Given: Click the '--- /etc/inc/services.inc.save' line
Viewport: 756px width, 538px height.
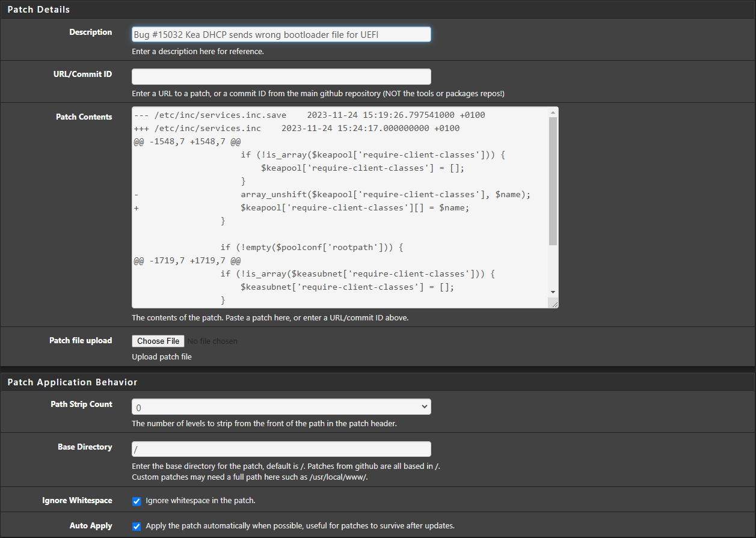Looking at the screenshot, I should click(309, 115).
